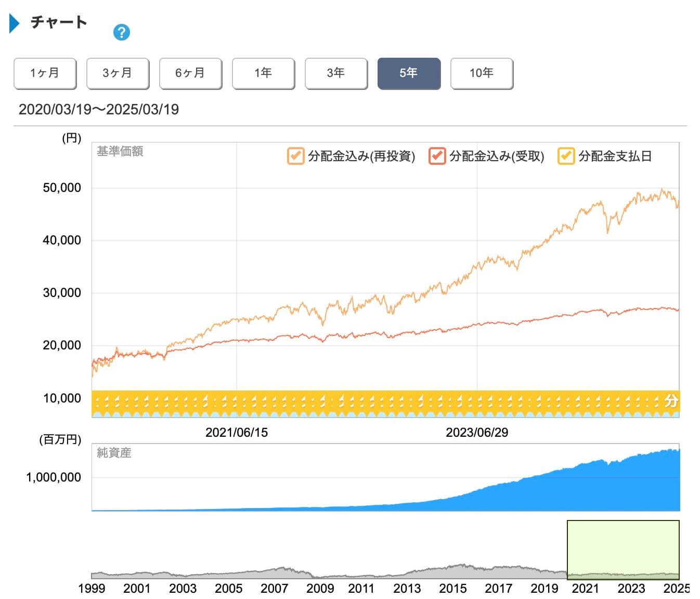This screenshot has height=599, width=700.
Task: Select the 1ヶ月 period button
Action: (x=45, y=73)
